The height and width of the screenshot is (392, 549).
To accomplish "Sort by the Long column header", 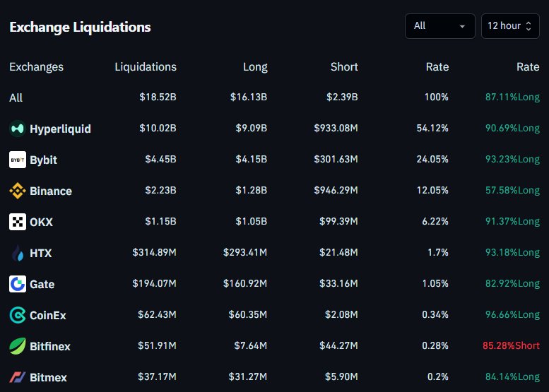I will 255,67.
